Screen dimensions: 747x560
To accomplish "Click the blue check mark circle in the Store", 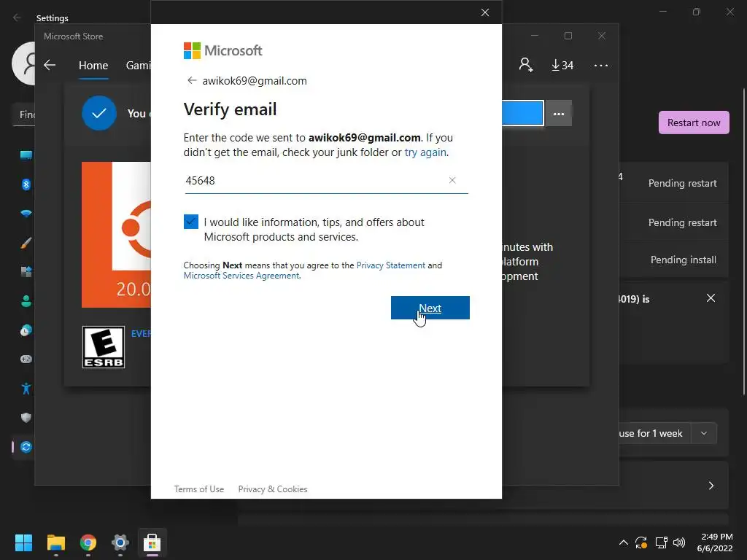I will coord(99,113).
